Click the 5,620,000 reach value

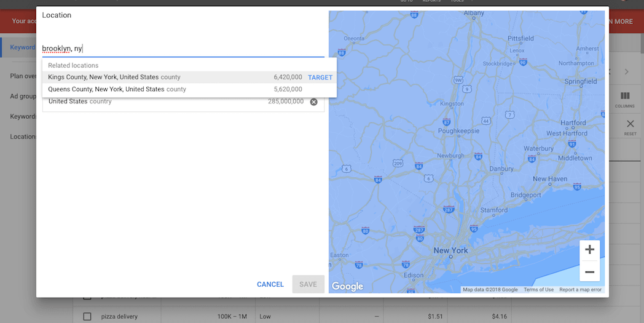[288, 89]
